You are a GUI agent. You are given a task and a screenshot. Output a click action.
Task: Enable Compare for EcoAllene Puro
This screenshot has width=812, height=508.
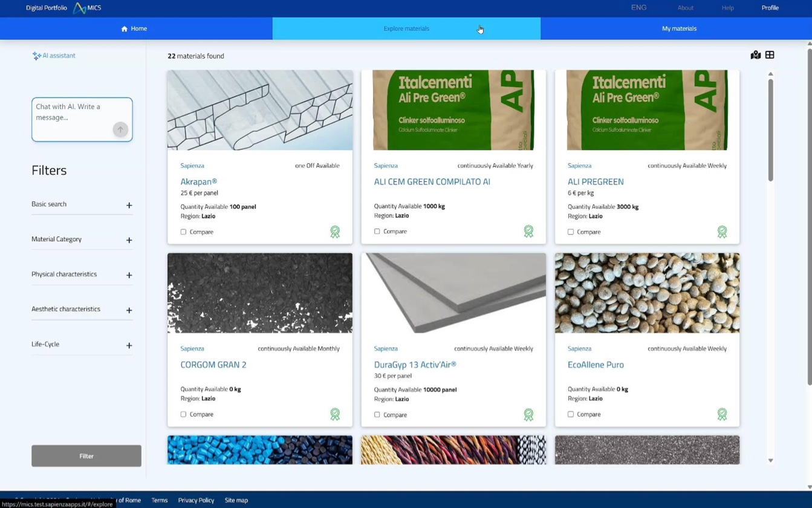(x=570, y=414)
